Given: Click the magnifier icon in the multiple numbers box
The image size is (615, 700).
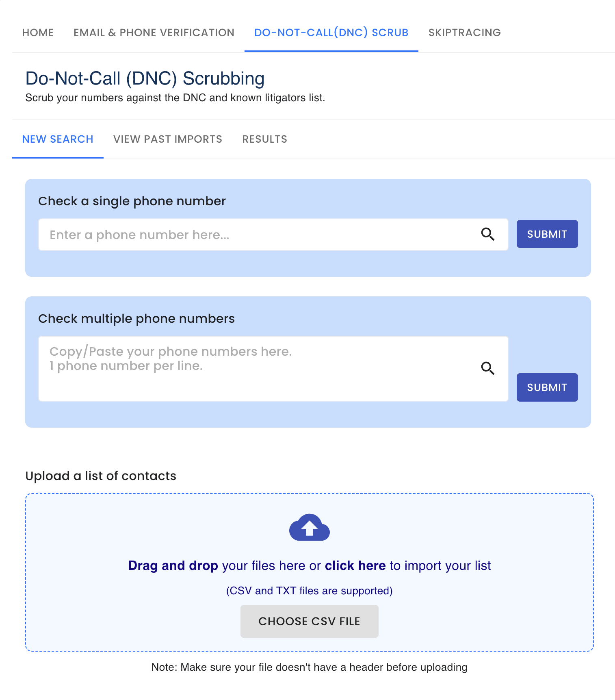Looking at the screenshot, I should (487, 368).
